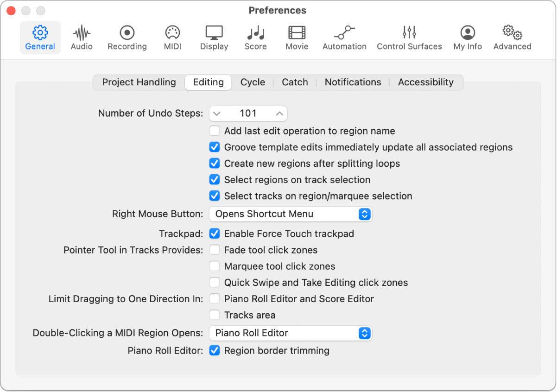The image size is (557, 392).
Task: Open the MIDI preferences pane
Action: [172, 38]
